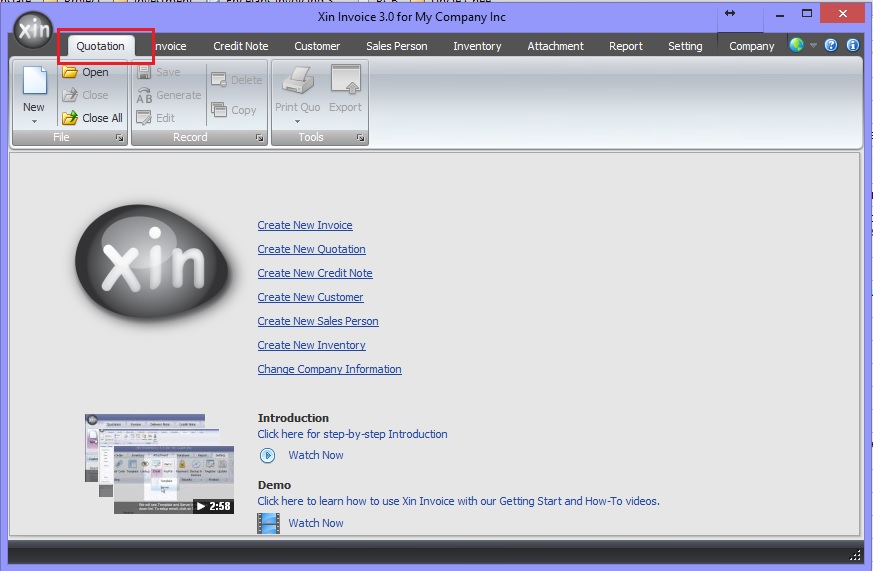Expand the Print Quo dropdown arrow
The width and height of the screenshot is (873, 571).
coord(297,121)
